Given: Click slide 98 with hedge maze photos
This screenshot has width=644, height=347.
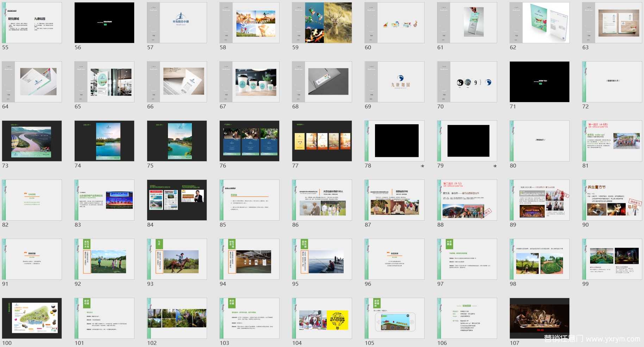Looking at the screenshot, I should coord(539,259).
